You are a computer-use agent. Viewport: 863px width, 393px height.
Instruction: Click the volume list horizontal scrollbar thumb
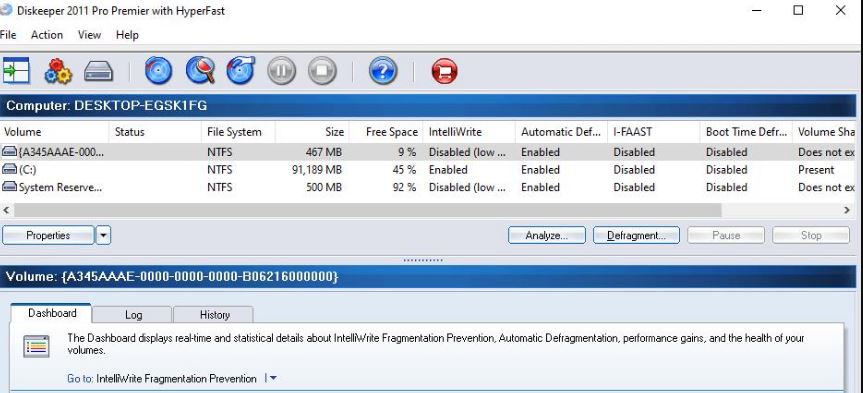click(x=368, y=210)
